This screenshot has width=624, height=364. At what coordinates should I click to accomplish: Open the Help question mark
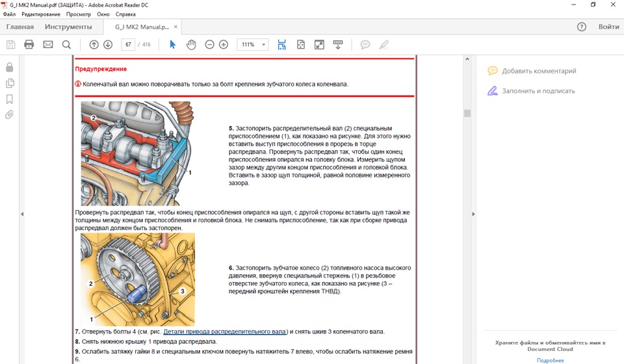(581, 27)
